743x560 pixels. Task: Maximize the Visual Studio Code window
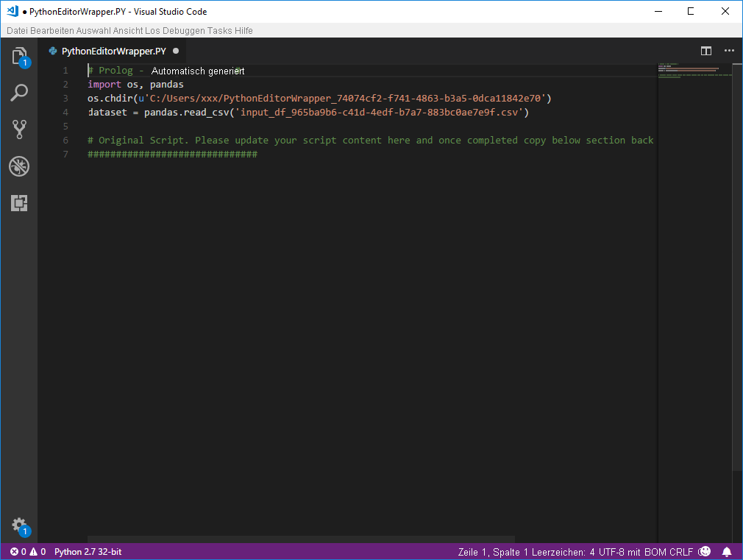[691, 11]
